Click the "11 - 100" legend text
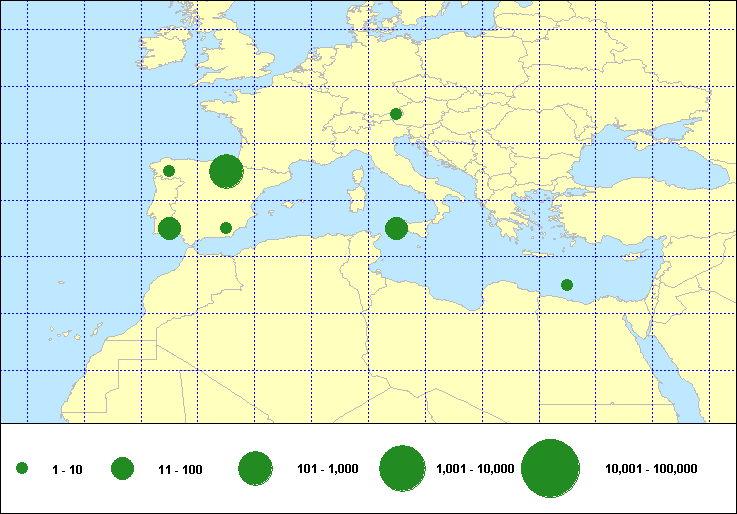737x514 pixels. coord(180,470)
